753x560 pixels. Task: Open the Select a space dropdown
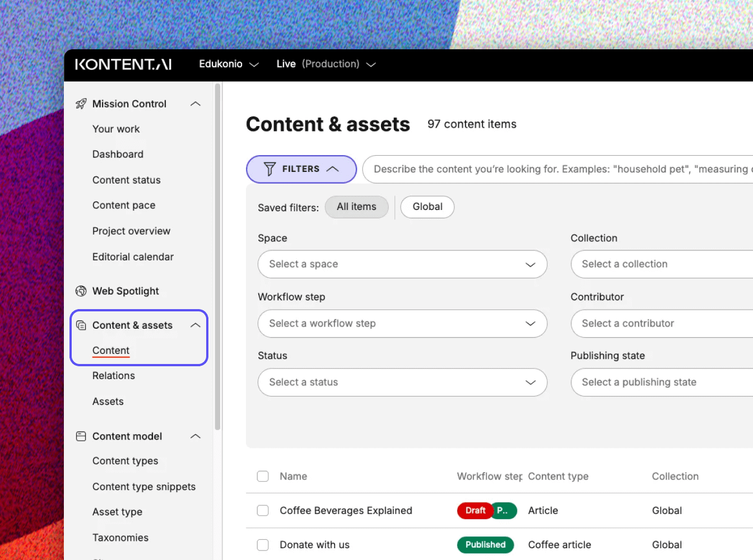tap(402, 264)
